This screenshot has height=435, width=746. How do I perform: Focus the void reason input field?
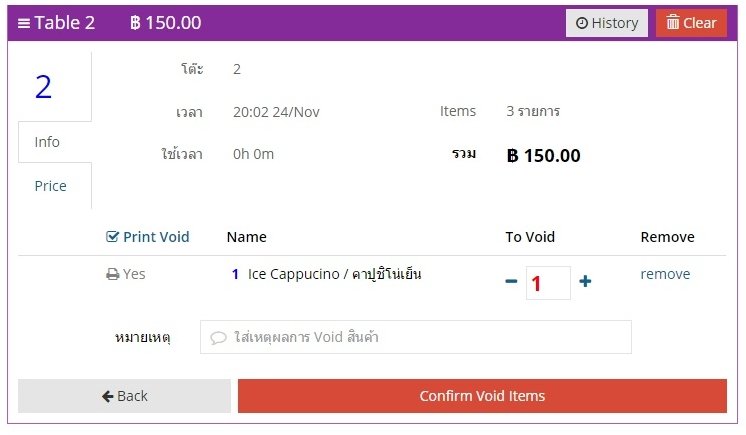416,337
